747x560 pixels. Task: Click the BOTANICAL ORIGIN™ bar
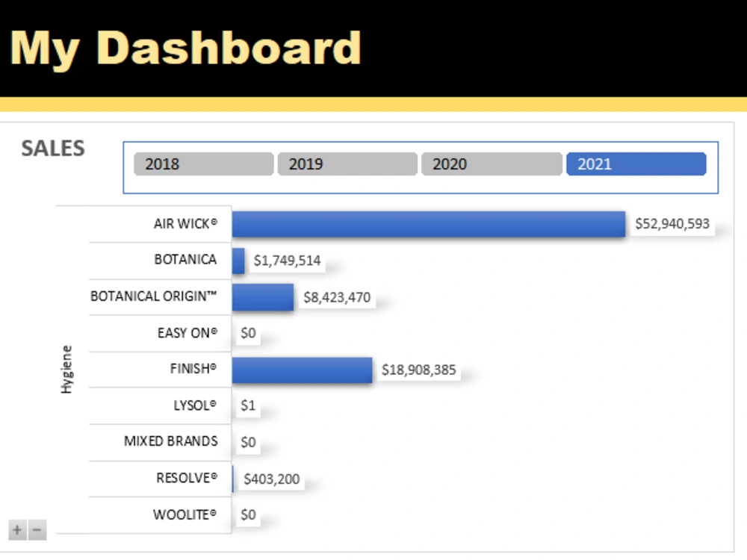click(x=261, y=296)
